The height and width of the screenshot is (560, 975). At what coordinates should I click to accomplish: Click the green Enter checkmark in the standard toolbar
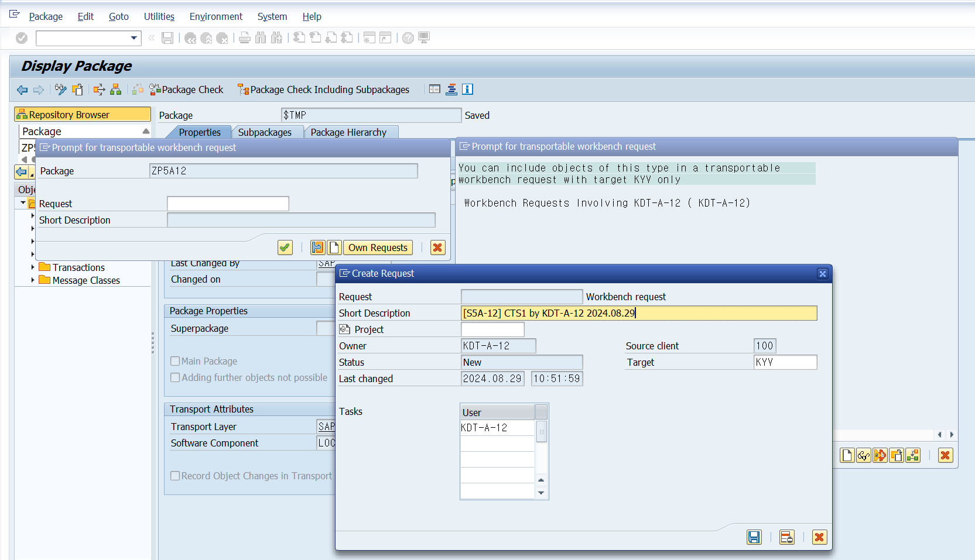click(22, 38)
